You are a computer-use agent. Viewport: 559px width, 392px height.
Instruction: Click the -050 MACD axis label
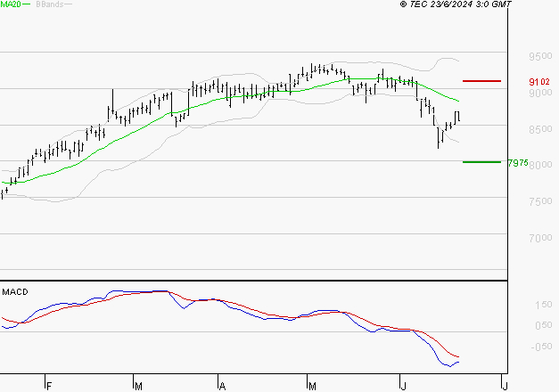541,347
